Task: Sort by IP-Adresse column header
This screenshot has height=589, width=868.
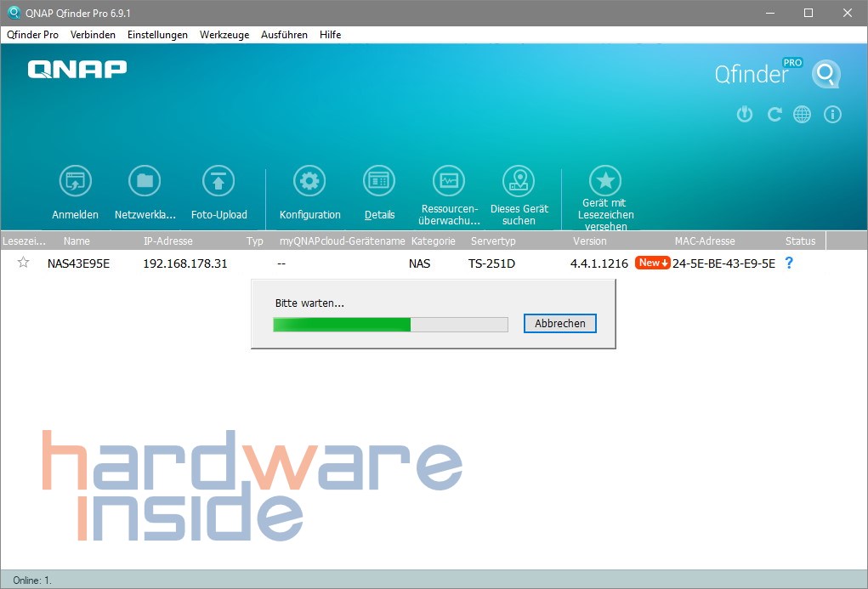Action: point(167,241)
